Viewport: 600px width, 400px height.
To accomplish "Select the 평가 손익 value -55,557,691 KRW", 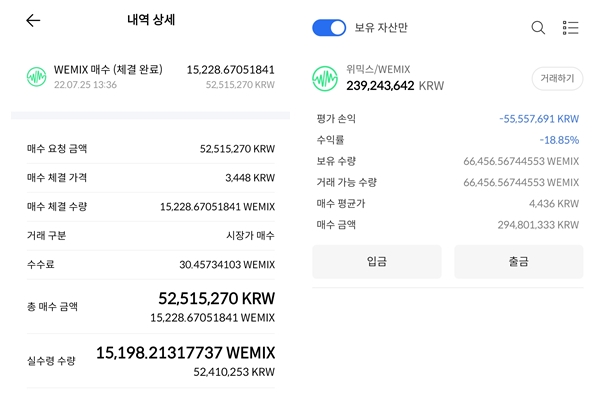I will pyautogui.click(x=539, y=119).
